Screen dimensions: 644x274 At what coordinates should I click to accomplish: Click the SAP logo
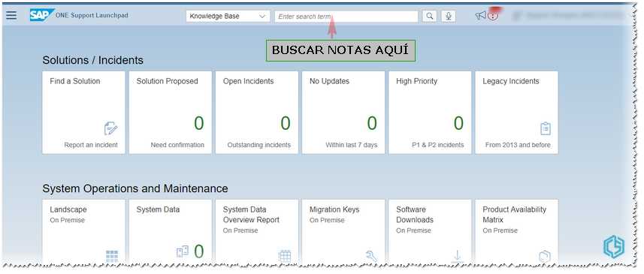(42, 15)
